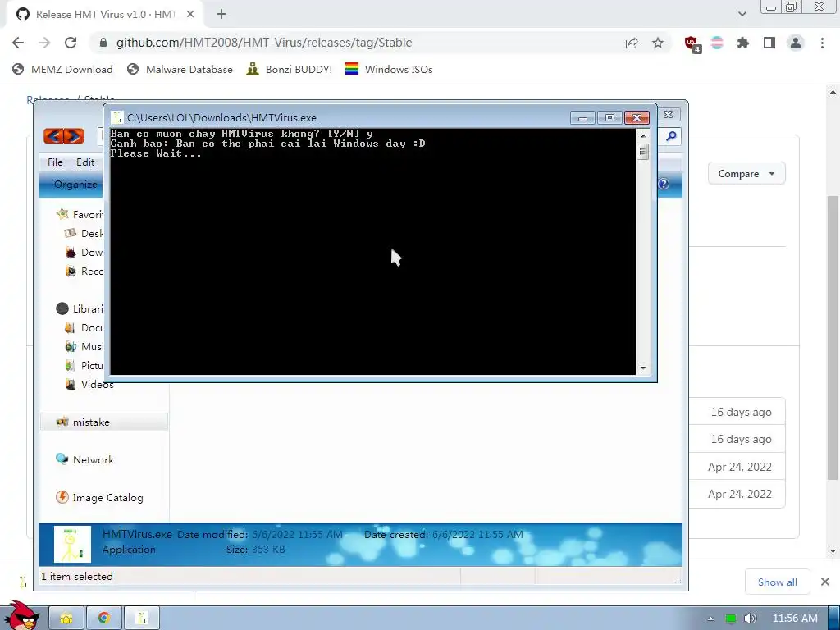This screenshot has height=630, width=840.
Task: Select Favorites in navigation pane
Action: [80, 214]
